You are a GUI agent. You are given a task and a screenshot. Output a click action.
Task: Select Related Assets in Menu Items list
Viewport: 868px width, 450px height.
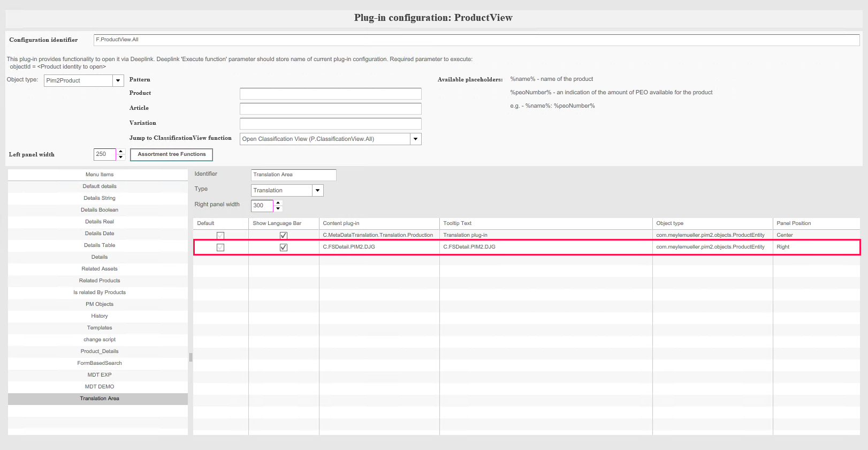point(100,269)
